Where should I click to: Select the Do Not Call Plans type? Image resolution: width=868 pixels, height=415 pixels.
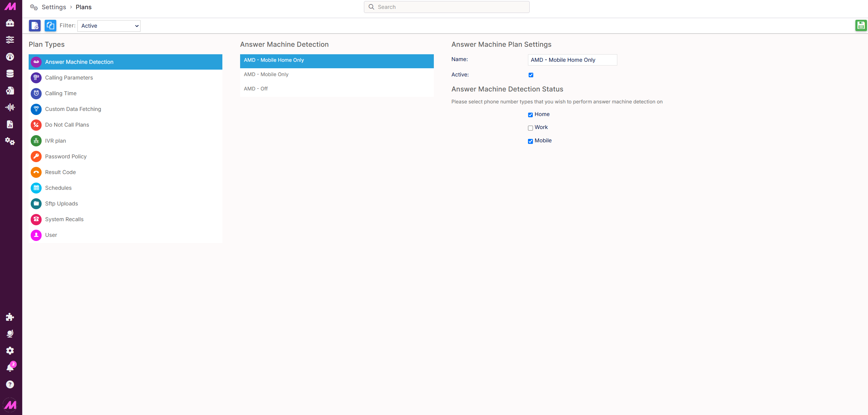[126, 125]
